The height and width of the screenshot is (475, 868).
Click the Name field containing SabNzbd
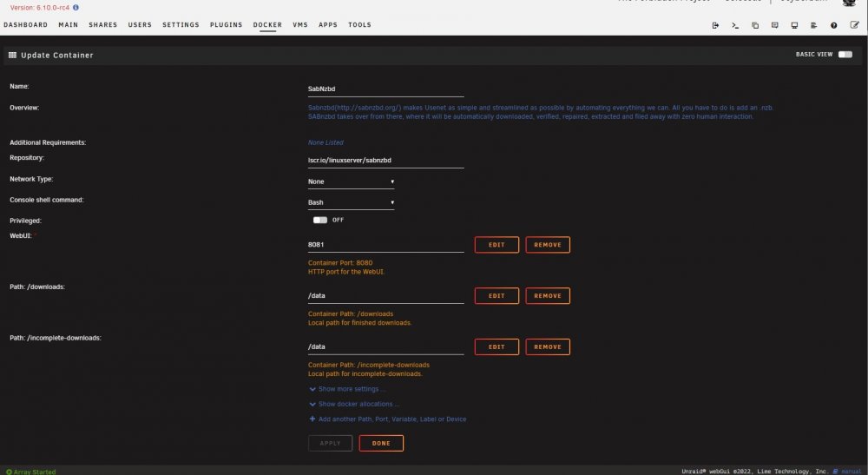(386, 89)
